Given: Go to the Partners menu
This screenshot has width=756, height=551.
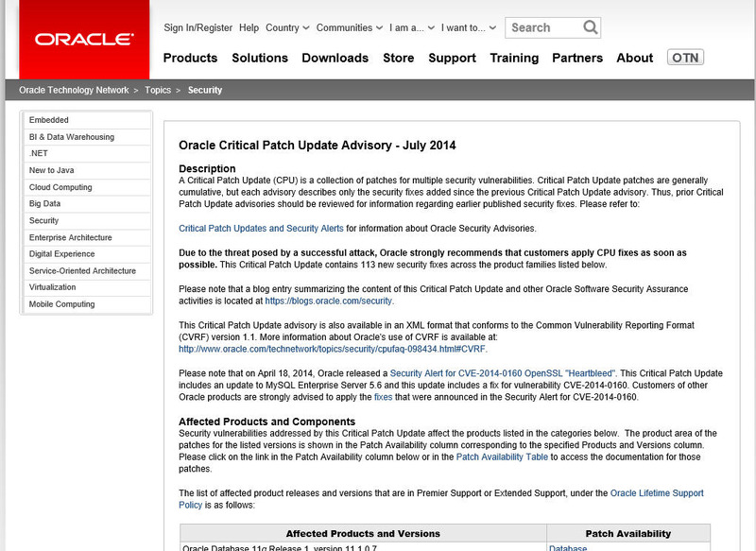Looking at the screenshot, I should click(x=577, y=58).
